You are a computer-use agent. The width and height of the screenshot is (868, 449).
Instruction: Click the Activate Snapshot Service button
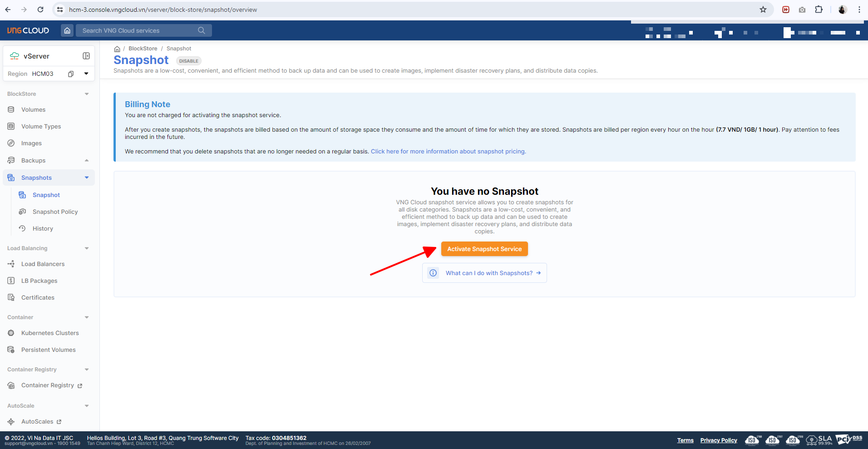point(484,249)
